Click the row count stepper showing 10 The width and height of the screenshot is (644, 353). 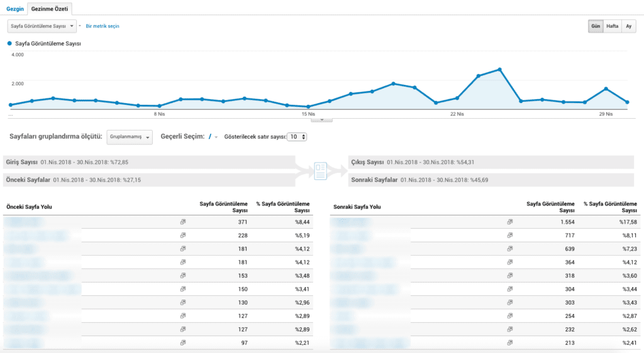(x=297, y=137)
